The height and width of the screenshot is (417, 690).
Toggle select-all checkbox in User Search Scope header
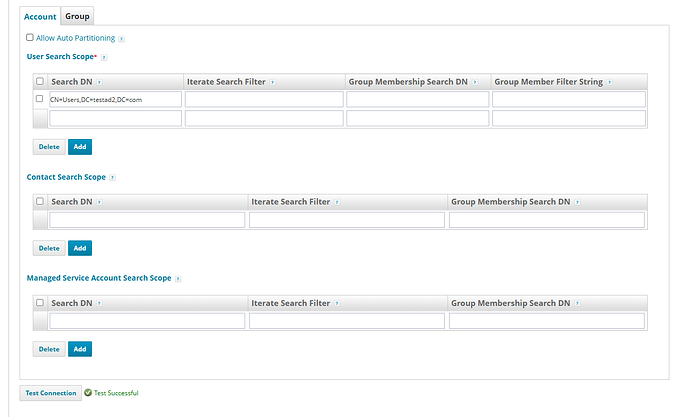coord(40,82)
